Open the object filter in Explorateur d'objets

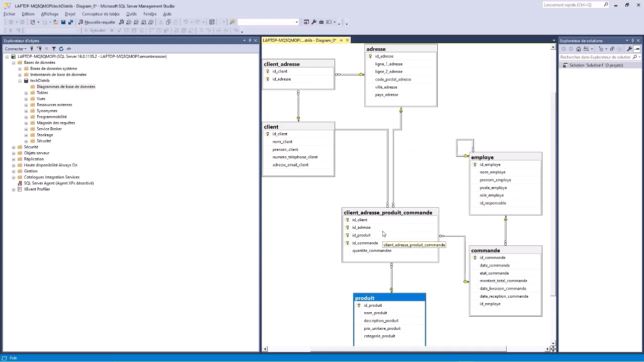pyautogui.click(x=54, y=49)
